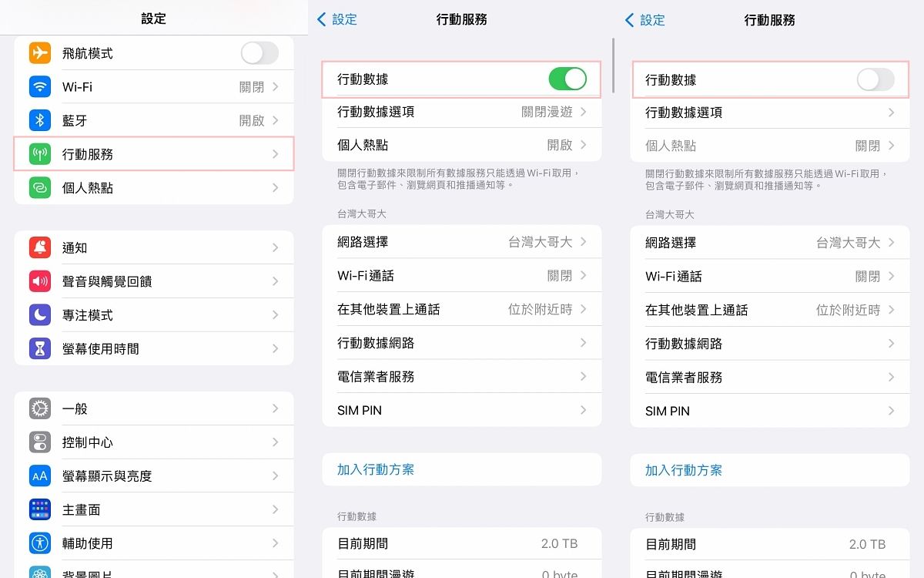Tap 加入行動方案 link in middle panel
The image size is (924, 578).
click(376, 469)
